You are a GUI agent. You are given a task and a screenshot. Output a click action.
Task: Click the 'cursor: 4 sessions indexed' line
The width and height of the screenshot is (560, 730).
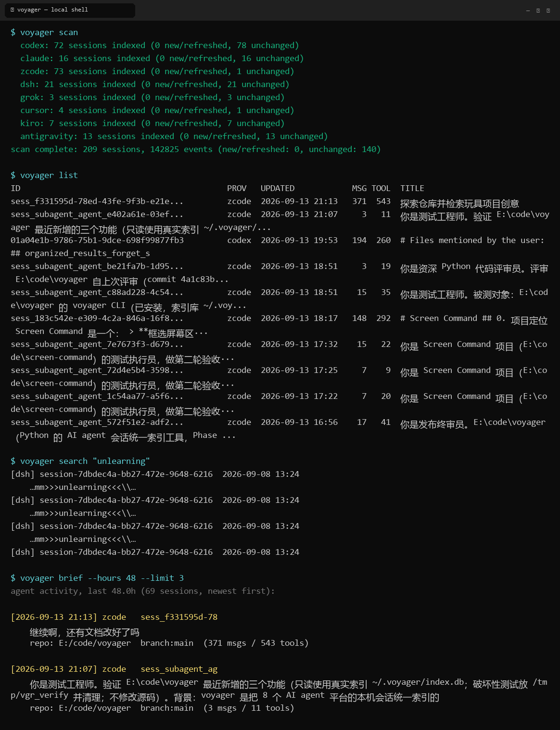pos(157,110)
